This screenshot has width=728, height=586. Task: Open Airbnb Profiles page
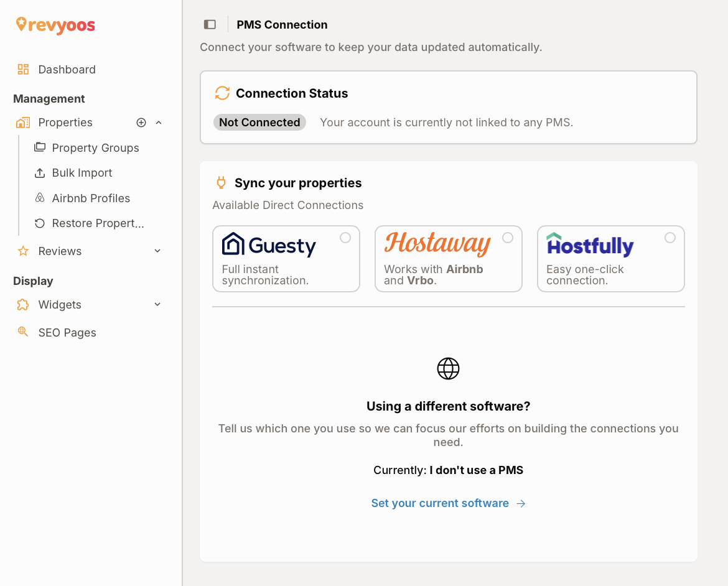tap(91, 198)
